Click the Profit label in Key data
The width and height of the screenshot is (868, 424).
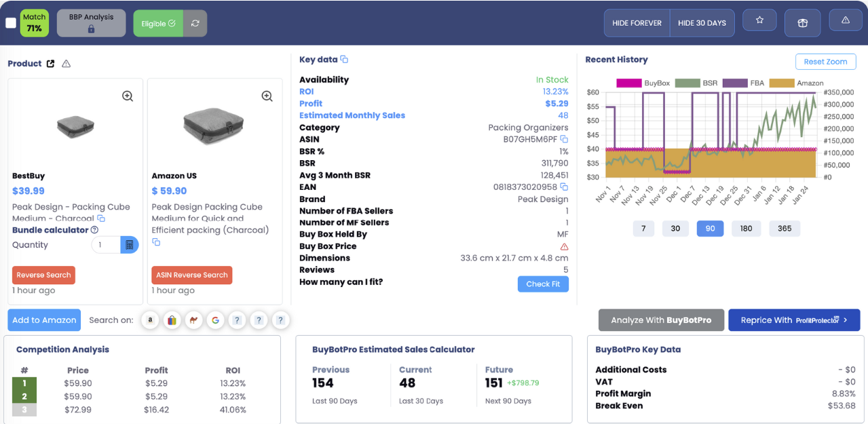(311, 103)
